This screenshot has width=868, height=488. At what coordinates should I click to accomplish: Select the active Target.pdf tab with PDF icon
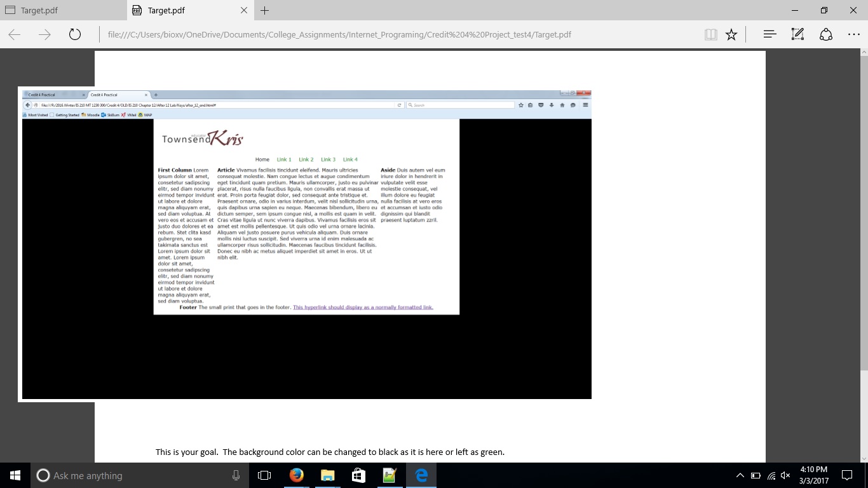pos(191,10)
